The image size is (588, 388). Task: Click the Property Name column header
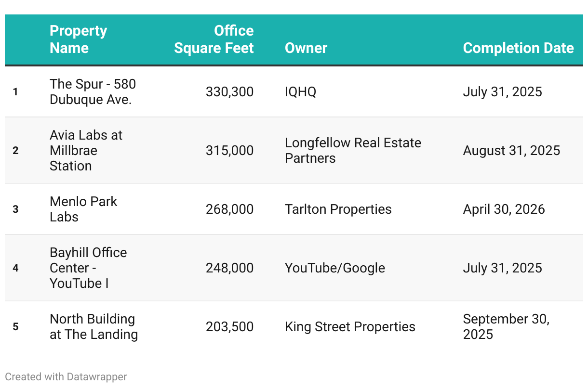coord(78,39)
